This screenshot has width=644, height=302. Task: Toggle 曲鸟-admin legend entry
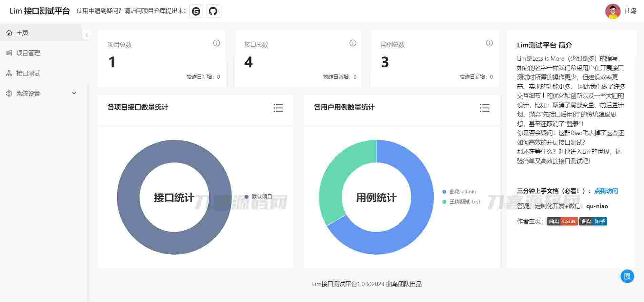pos(459,192)
